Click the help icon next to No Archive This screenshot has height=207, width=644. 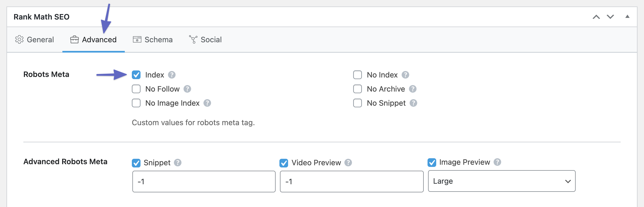413,89
